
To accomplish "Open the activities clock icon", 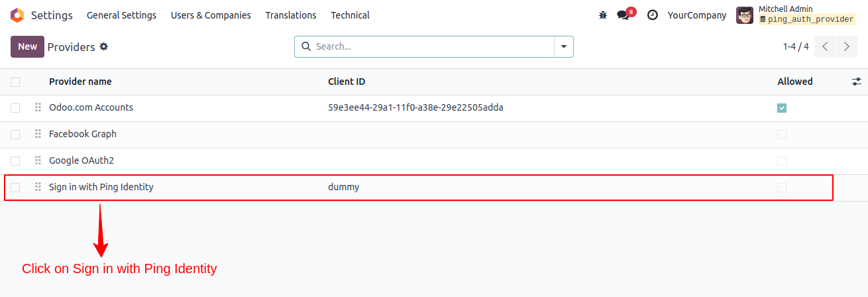I will pos(653,15).
